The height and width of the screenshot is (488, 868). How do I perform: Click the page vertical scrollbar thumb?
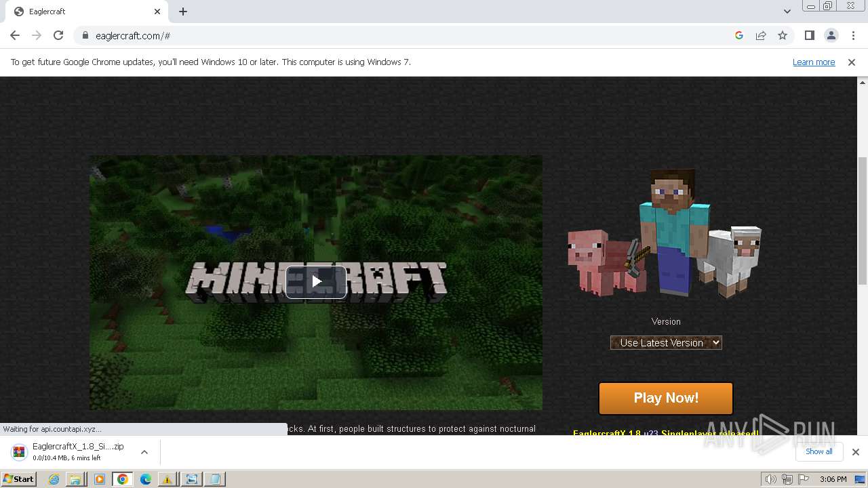pyautogui.click(x=863, y=220)
